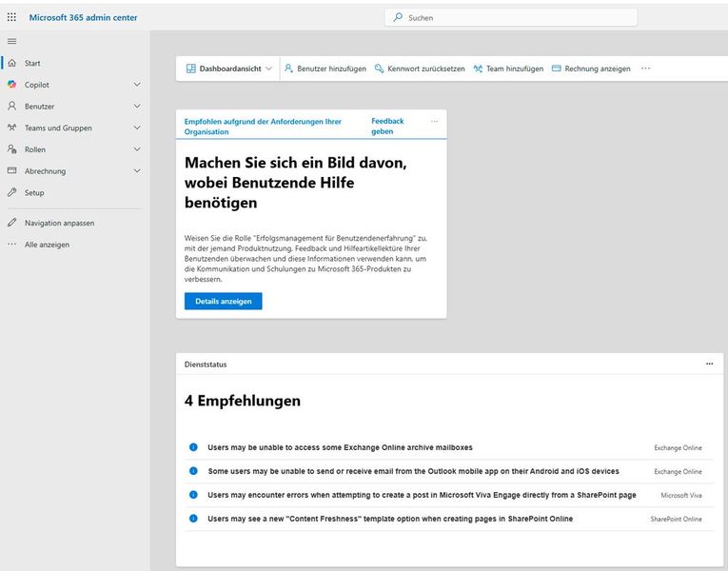
Task: Click the search magnifier icon
Action: 398,17
